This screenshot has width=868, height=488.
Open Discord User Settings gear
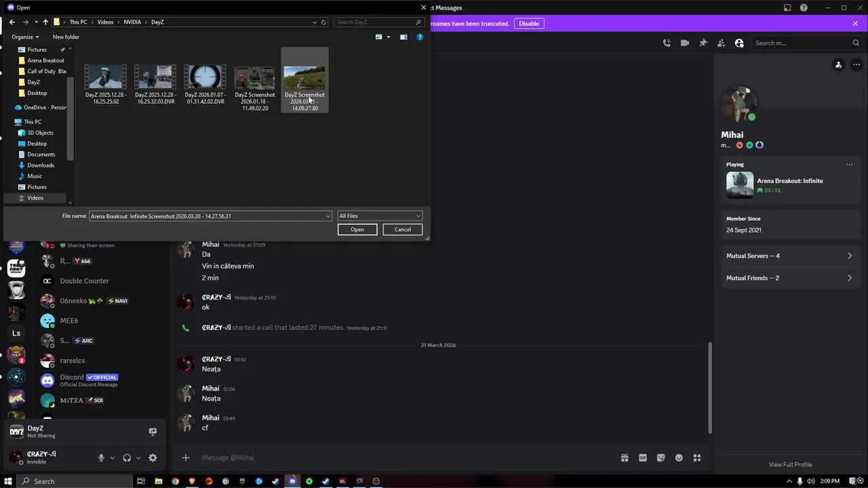[x=153, y=458]
